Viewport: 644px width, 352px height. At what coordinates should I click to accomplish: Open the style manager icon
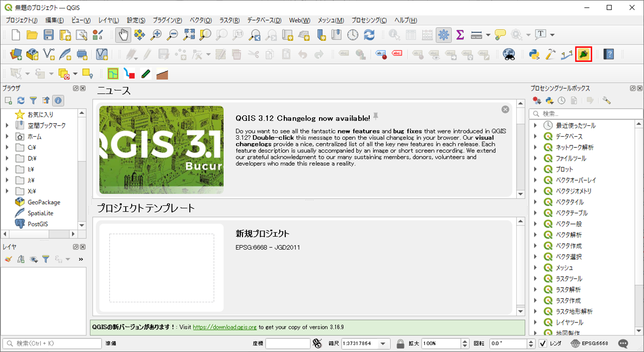click(98, 35)
